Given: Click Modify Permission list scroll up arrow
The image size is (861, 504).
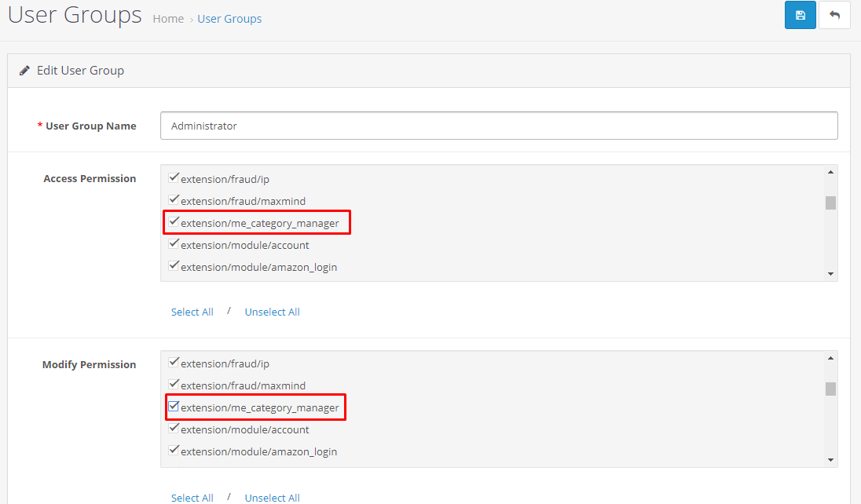Looking at the screenshot, I should [831, 359].
